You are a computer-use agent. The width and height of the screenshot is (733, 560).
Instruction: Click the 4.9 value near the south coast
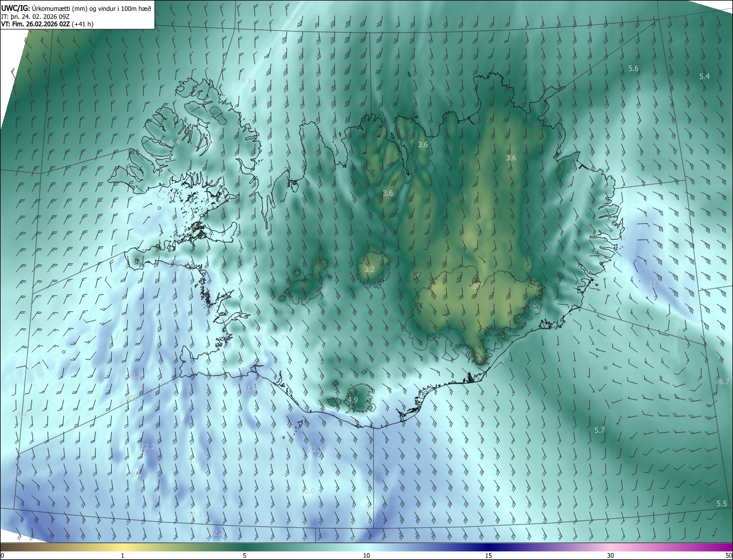pos(352,400)
